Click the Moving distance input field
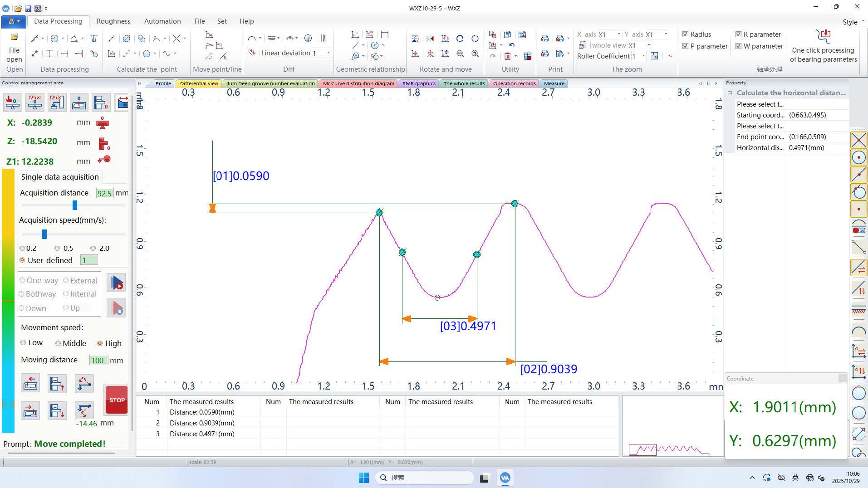868x488 pixels. 98,361
